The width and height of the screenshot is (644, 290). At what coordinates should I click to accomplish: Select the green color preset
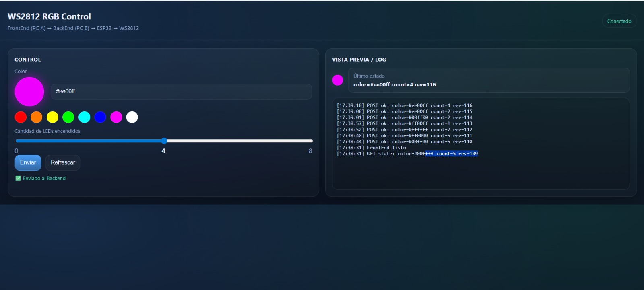[x=68, y=117]
